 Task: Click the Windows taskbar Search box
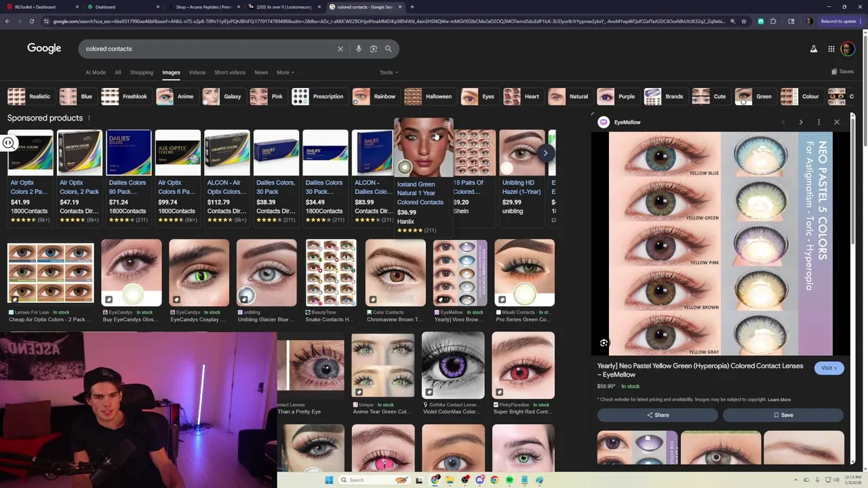(375, 480)
